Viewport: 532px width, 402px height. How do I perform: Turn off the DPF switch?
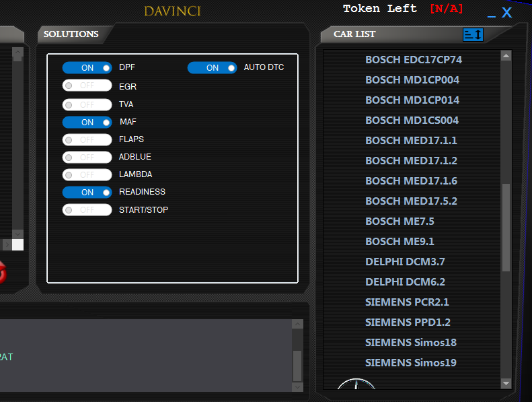[87, 67]
